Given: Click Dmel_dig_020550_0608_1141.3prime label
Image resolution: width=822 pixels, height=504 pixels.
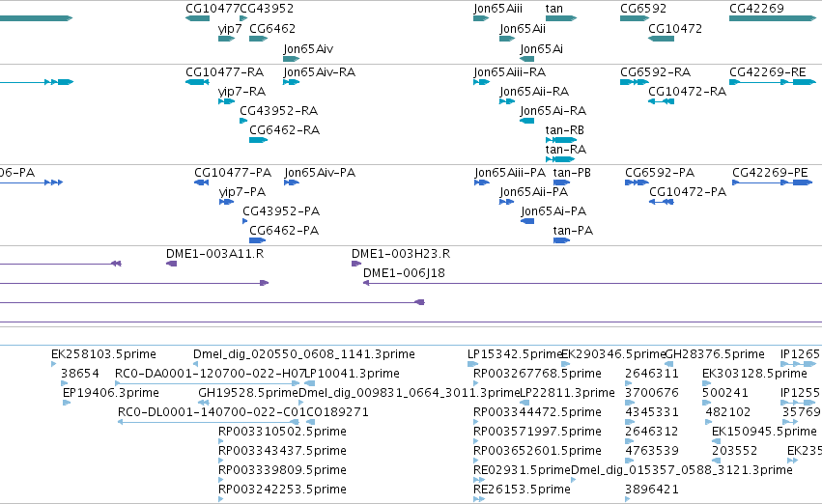Looking at the screenshot, I should click(x=304, y=354).
